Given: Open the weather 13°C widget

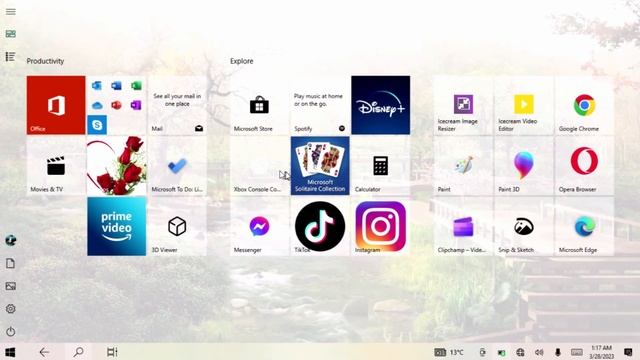Looking at the screenshot, I should 449,352.
